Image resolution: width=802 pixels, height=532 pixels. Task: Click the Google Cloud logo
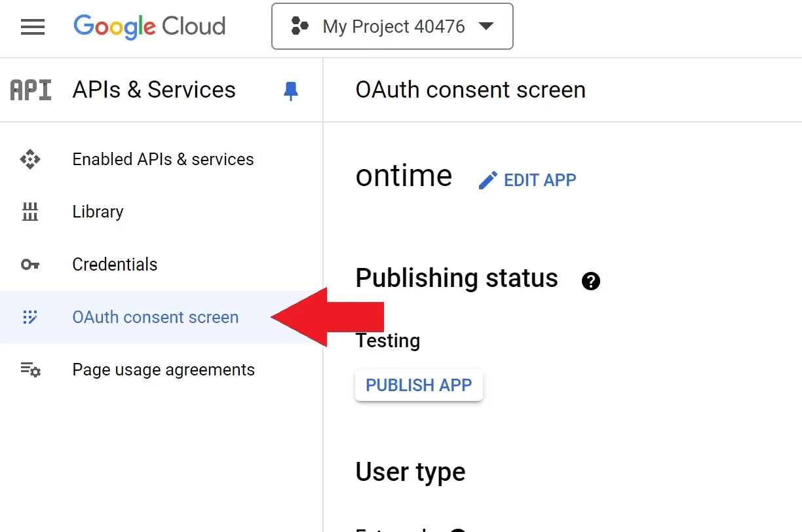point(149,27)
